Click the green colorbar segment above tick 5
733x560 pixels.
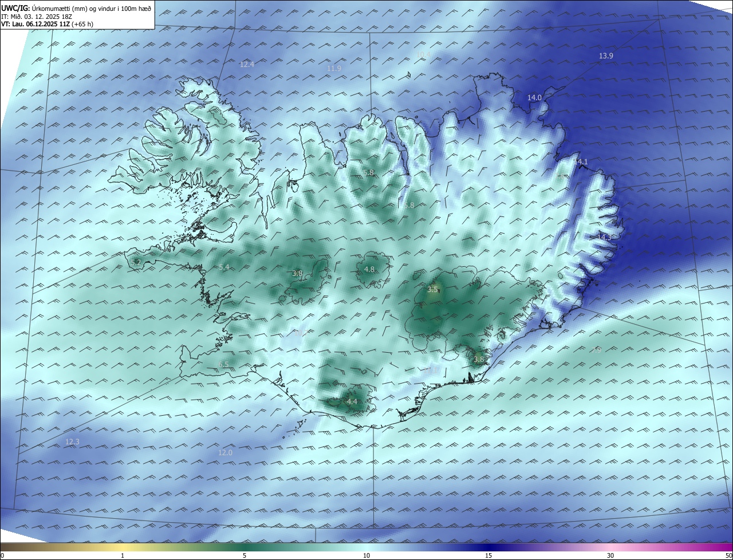245,546
